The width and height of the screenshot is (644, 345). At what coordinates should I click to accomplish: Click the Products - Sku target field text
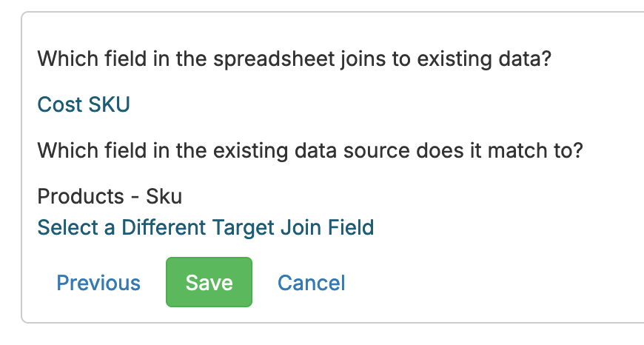pos(110,197)
